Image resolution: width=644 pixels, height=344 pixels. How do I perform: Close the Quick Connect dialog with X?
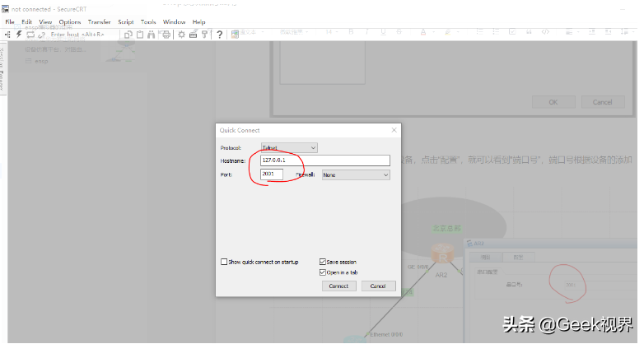point(394,130)
